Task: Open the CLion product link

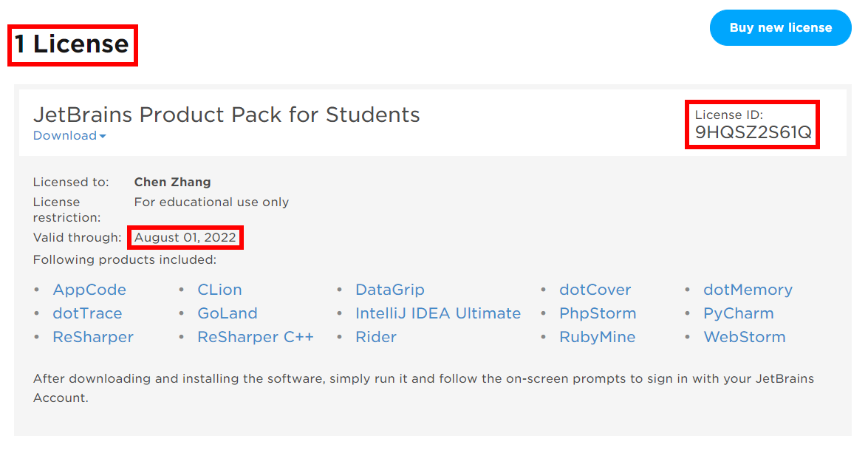Action: 219,290
